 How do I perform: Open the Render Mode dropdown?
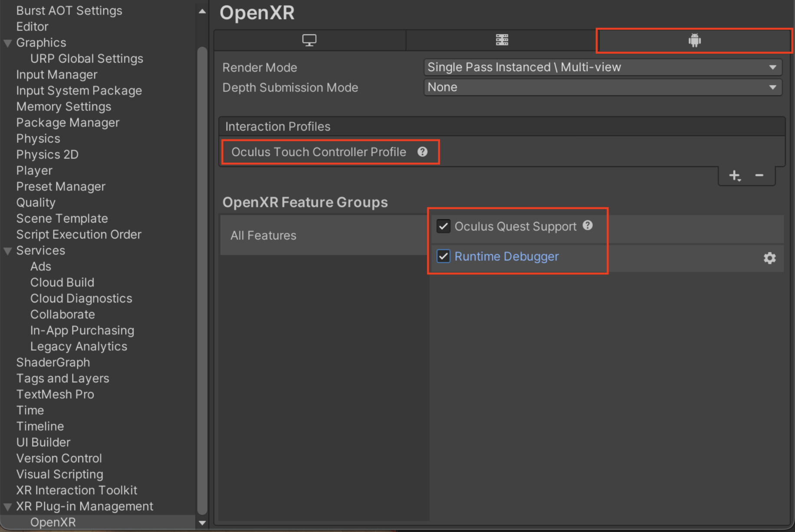click(602, 67)
